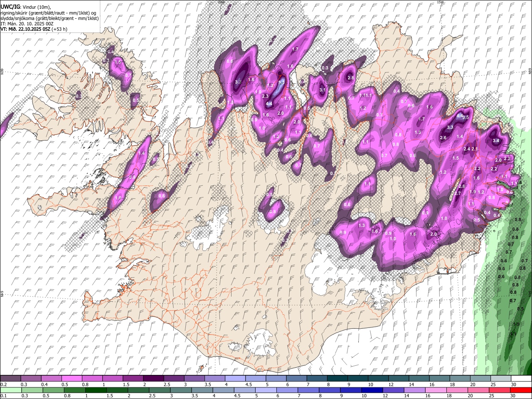This screenshot has height=399, width=532.
Task: Click the 2.7 value label on the map
Action: tap(458, 194)
